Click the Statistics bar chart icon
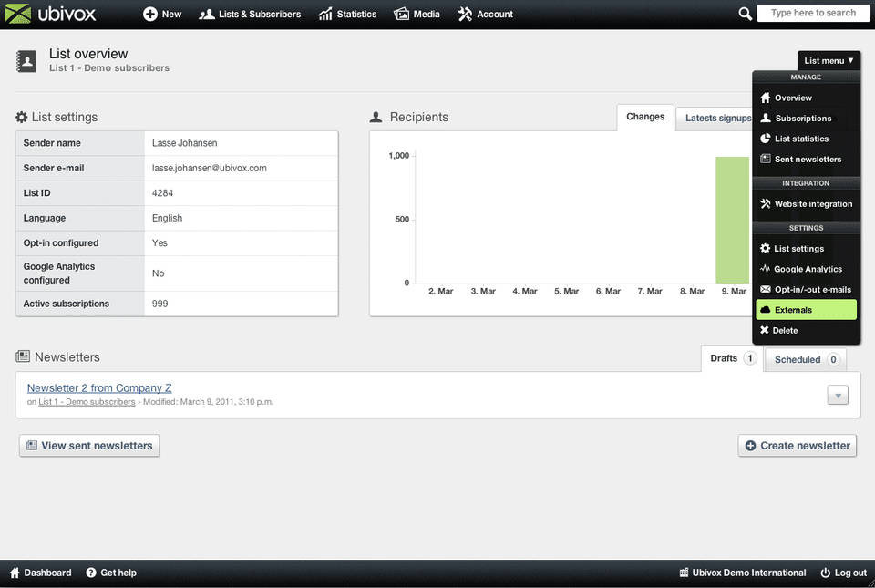Image resolution: width=875 pixels, height=588 pixels. [324, 14]
